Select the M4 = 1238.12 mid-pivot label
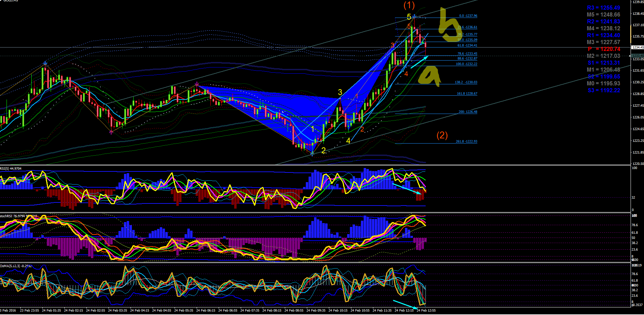 coord(603,28)
